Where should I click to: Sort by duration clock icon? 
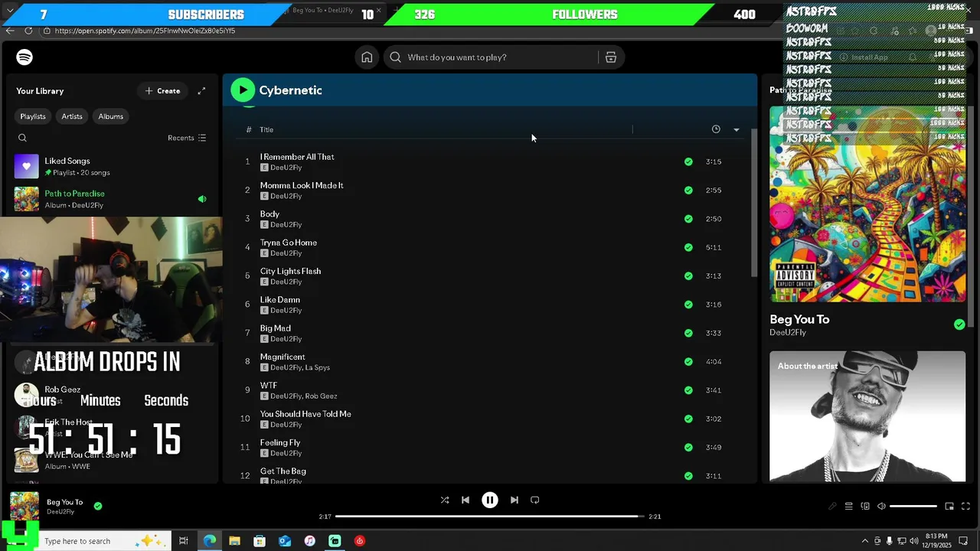tap(716, 129)
